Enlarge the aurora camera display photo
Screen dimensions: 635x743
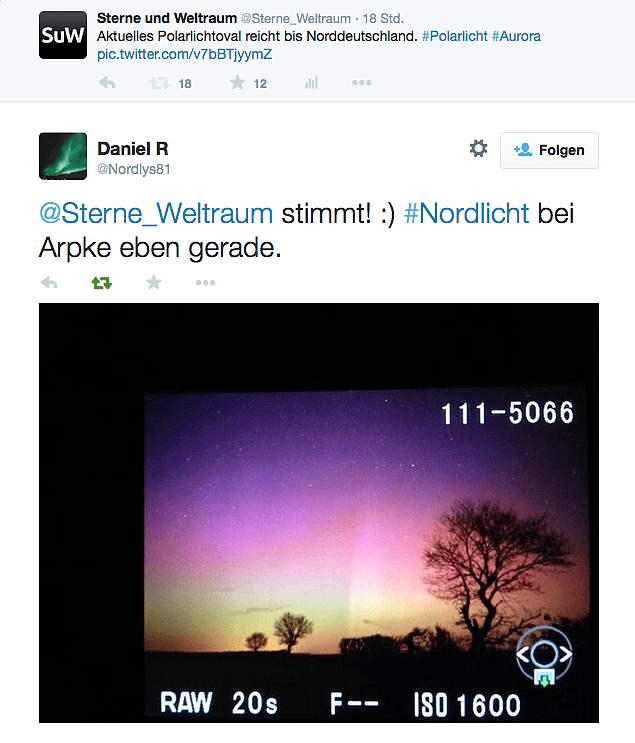319,513
